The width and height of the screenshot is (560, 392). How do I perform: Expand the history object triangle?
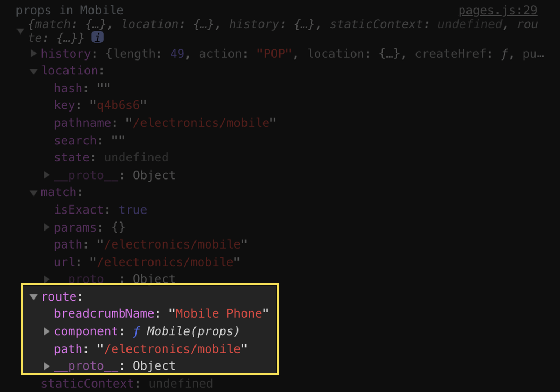click(x=33, y=54)
